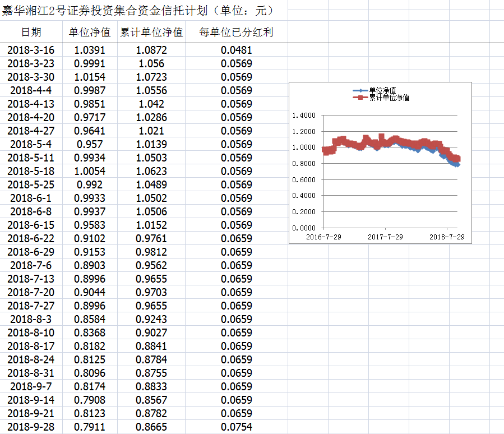Click the 累计单位净值 column header
504x434 pixels.
click(151, 32)
